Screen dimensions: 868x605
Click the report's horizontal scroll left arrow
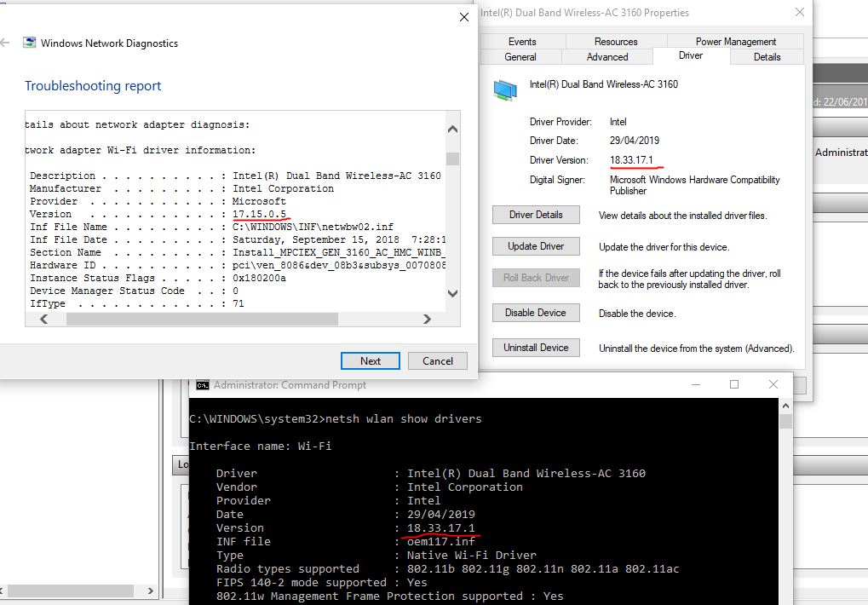[43, 319]
